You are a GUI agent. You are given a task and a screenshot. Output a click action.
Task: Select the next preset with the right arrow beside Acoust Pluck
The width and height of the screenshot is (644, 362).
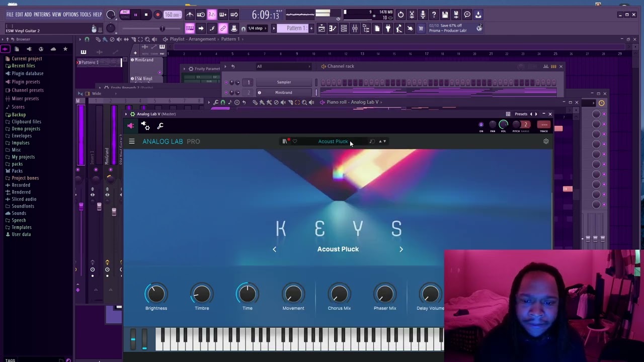click(401, 249)
